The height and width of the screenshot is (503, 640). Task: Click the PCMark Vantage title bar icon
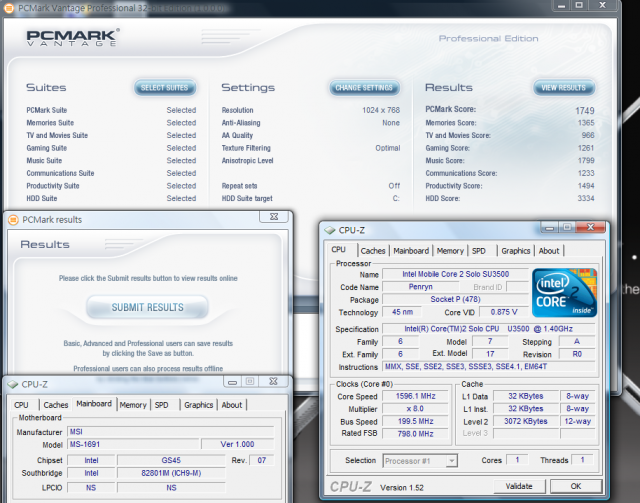point(9,8)
